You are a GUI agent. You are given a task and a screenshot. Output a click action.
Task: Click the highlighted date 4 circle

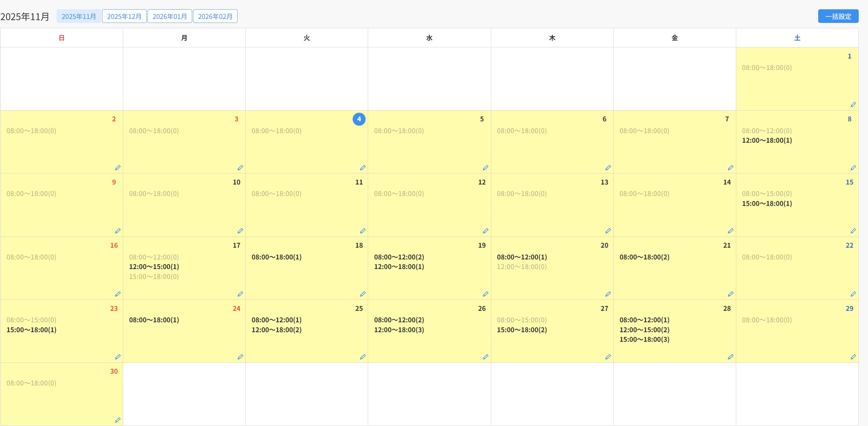[x=359, y=119]
